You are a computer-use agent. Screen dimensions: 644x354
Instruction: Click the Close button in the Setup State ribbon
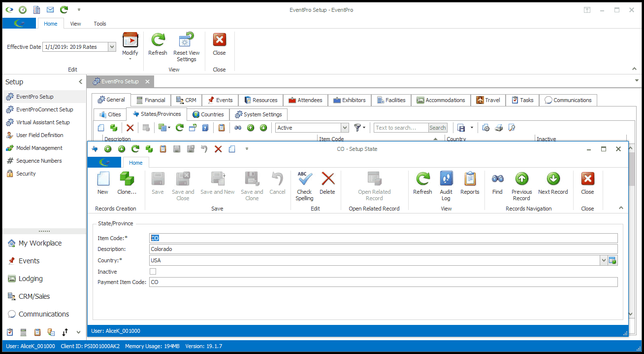click(587, 183)
